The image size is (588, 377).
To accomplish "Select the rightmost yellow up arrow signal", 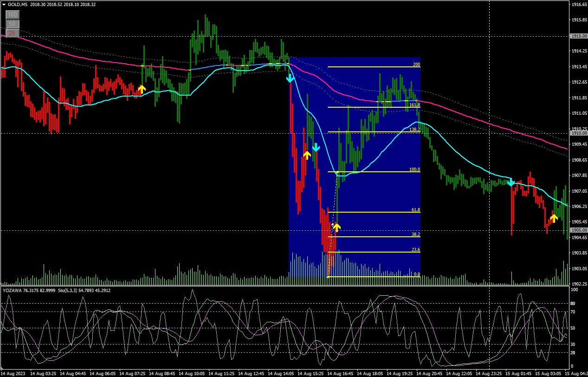I will (554, 217).
